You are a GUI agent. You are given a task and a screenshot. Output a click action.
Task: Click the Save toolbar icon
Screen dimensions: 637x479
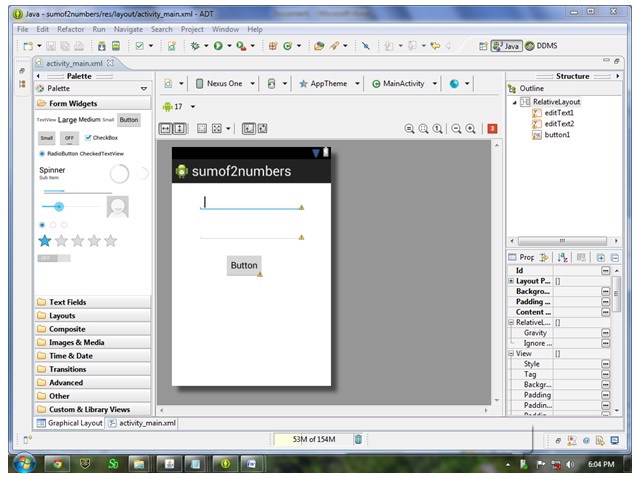pyautogui.click(x=51, y=46)
